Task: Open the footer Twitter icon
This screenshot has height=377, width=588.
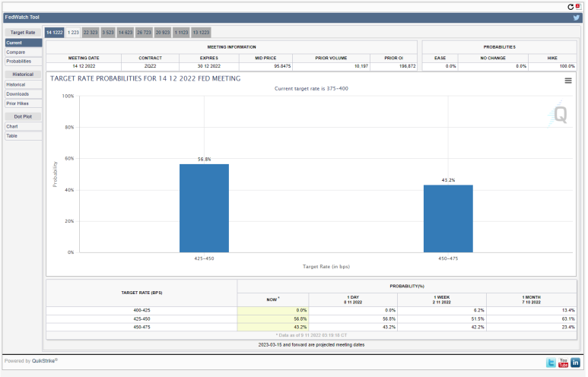Action: (551, 363)
